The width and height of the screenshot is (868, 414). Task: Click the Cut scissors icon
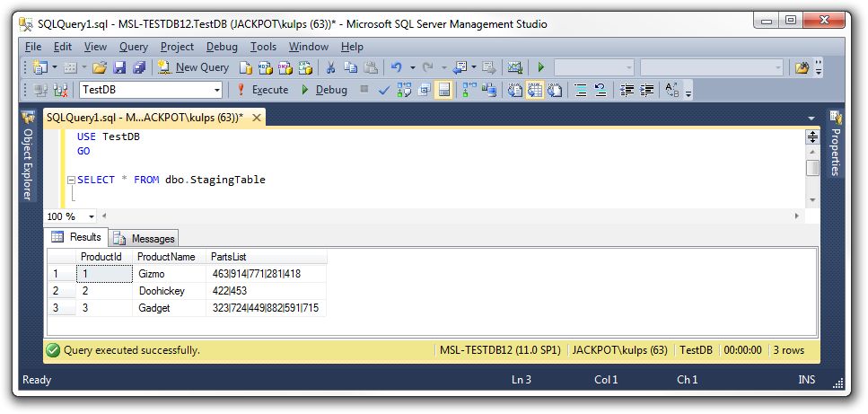tap(330, 67)
